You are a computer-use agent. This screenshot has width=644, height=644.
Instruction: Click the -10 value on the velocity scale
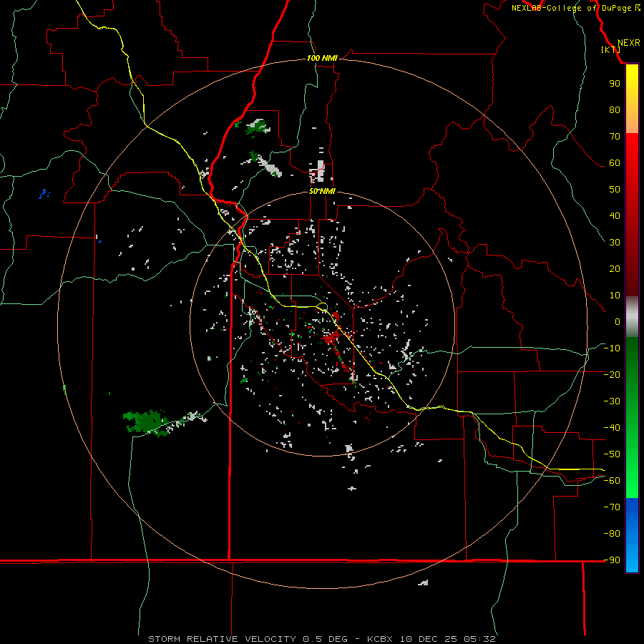(x=612, y=348)
